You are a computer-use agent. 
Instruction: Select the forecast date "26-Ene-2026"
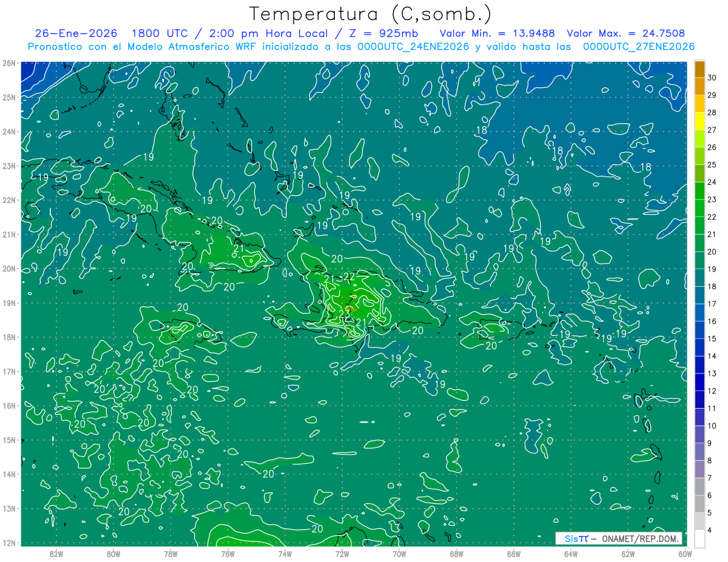76,33
